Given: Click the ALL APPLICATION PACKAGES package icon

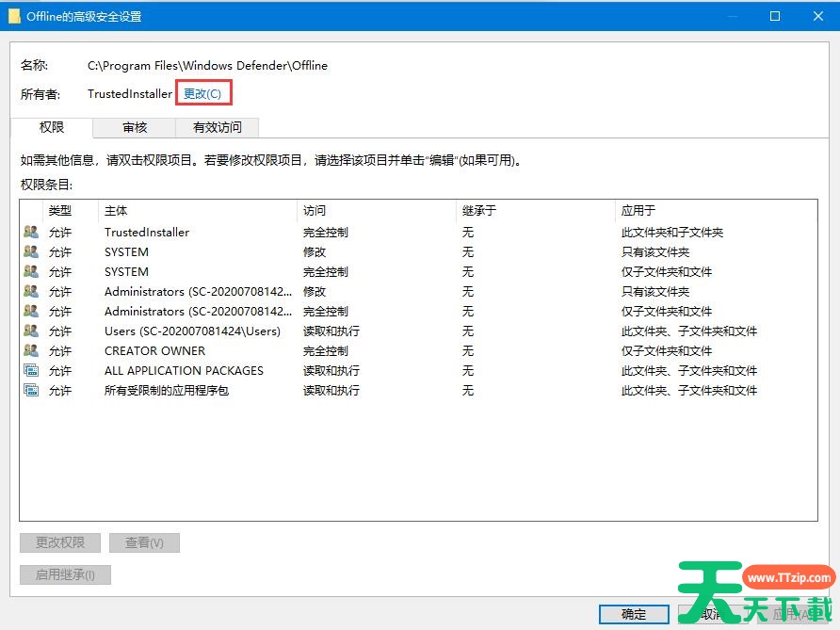Looking at the screenshot, I should [31, 370].
